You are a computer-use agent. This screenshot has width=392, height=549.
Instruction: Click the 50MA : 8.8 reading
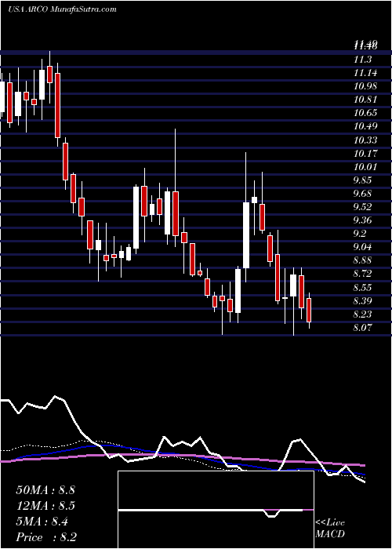click(45, 490)
